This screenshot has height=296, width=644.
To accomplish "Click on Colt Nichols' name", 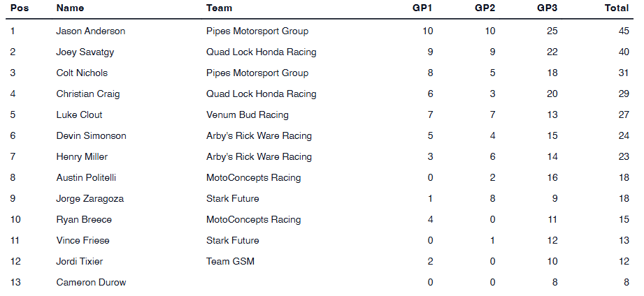I will [x=82, y=73].
